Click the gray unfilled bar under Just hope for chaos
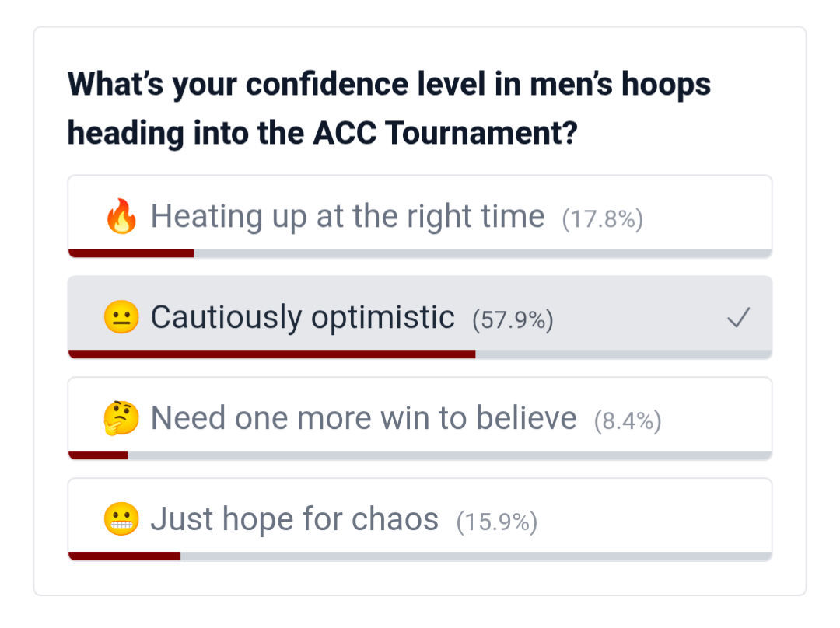This screenshot has width=840, height=628. (x=476, y=556)
